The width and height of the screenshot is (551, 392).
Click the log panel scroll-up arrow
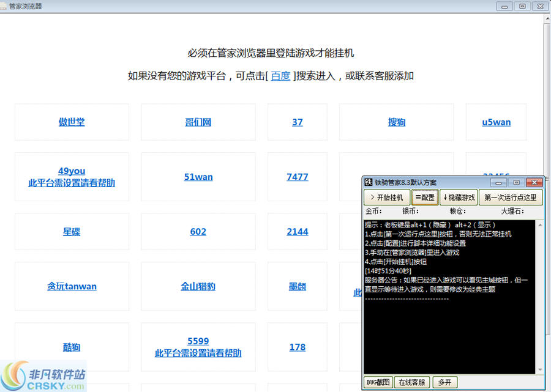click(x=540, y=225)
